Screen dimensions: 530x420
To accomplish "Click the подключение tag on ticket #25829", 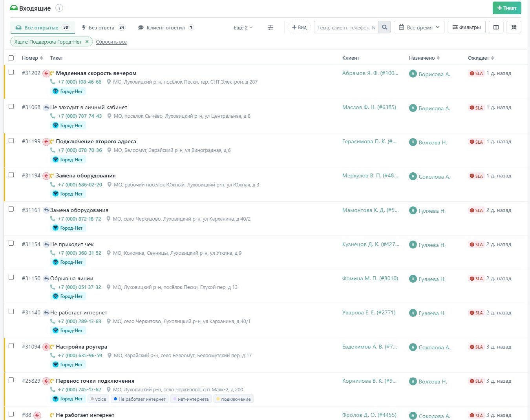I will coord(234,399).
